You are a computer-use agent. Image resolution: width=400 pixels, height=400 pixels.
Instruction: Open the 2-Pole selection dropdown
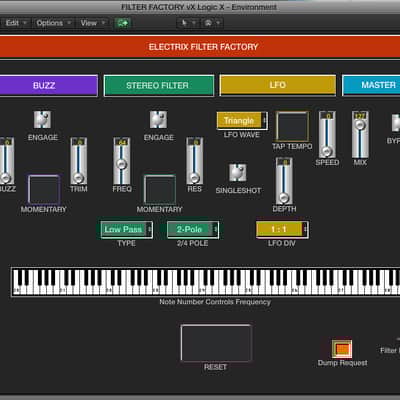(x=193, y=229)
